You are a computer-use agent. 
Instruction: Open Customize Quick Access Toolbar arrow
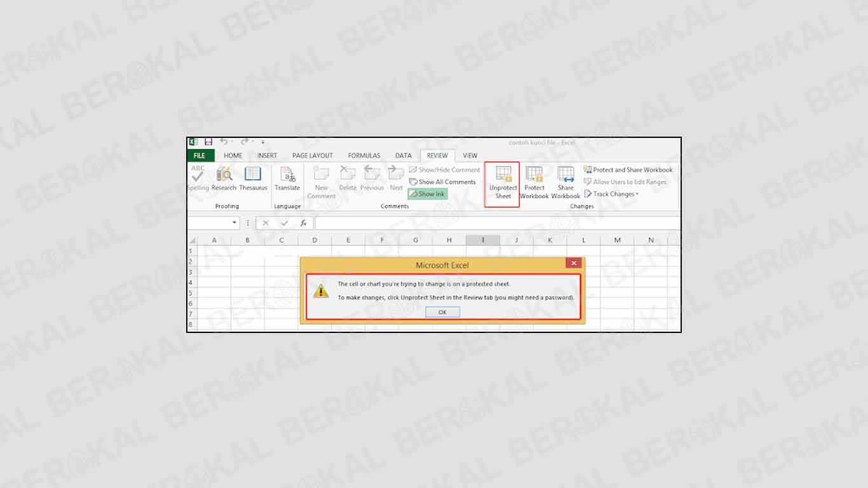click(262, 143)
